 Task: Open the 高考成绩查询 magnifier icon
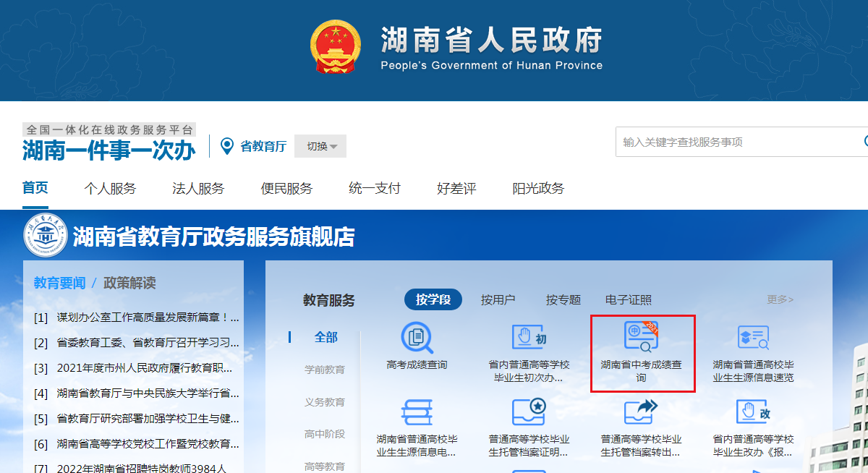(417, 338)
